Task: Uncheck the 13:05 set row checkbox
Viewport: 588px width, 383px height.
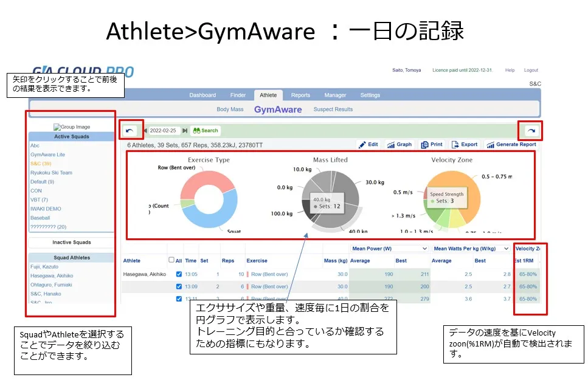Action: 178,274
